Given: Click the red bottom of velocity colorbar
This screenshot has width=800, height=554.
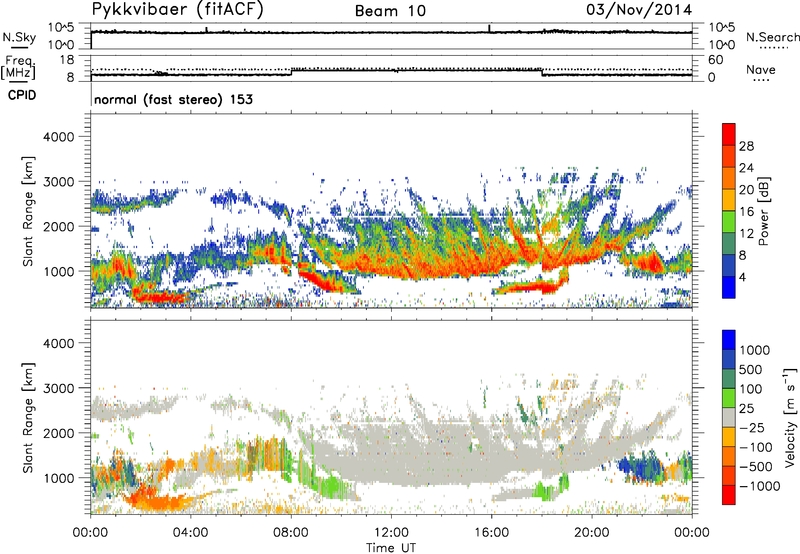Looking at the screenshot, I should click(729, 495).
